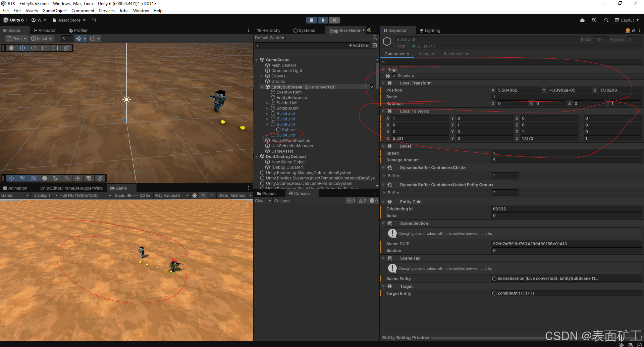Select the Scale tool
644x347 pixels.
coord(45,48)
